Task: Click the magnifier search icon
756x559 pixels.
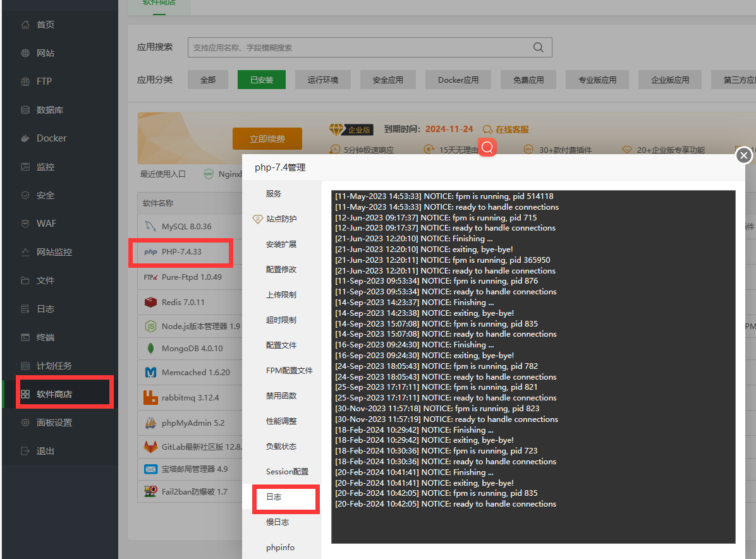Action: 538,47
